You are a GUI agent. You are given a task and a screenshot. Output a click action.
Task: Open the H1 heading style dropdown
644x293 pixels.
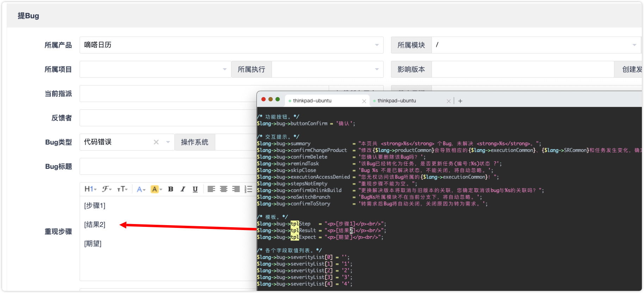point(90,189)
